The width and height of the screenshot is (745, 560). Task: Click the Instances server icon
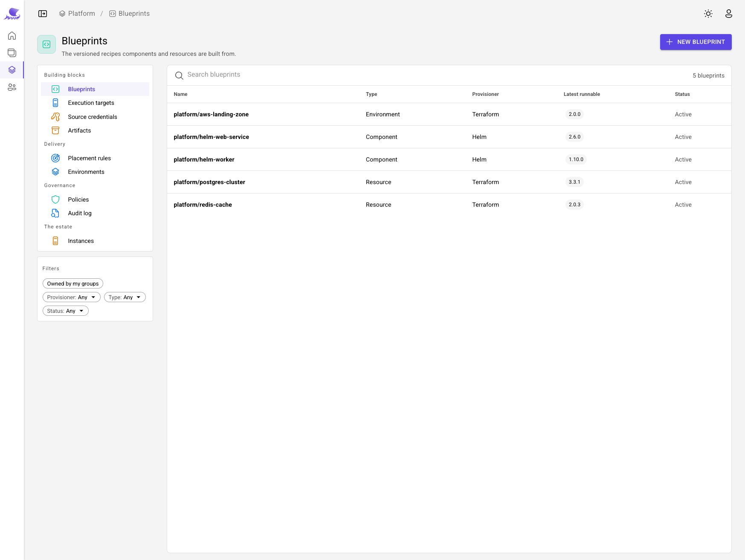click(x=55, y=241)
